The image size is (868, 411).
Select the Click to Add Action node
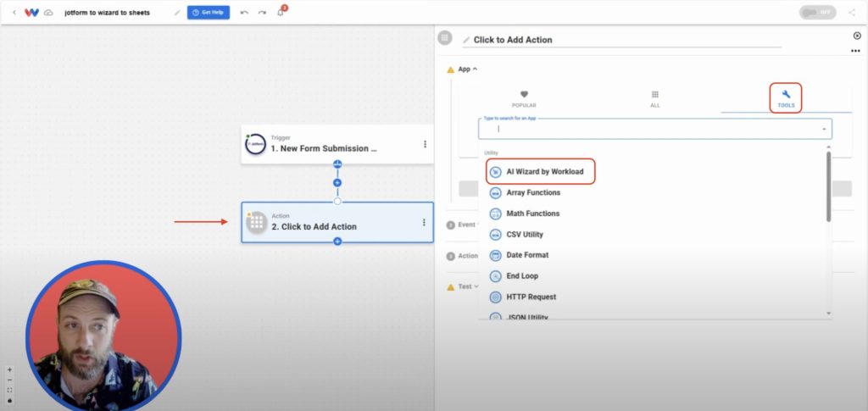(x=337, y=222)
